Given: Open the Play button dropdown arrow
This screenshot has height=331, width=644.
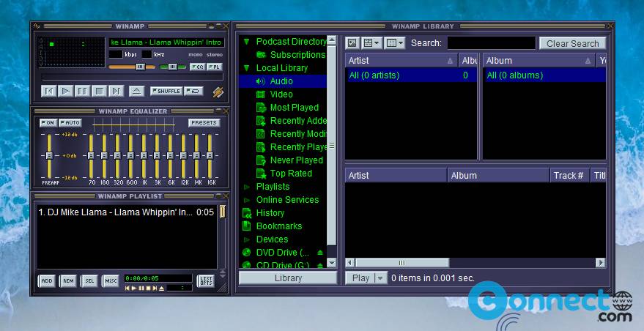Looking at the screenshot, I should (x=380, y=278).
